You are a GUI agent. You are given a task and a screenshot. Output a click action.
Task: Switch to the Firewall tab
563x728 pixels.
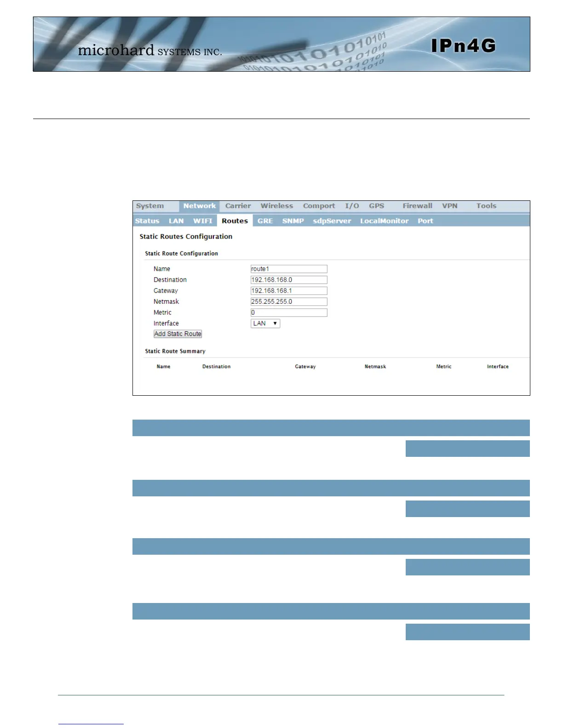click(417, 206)
